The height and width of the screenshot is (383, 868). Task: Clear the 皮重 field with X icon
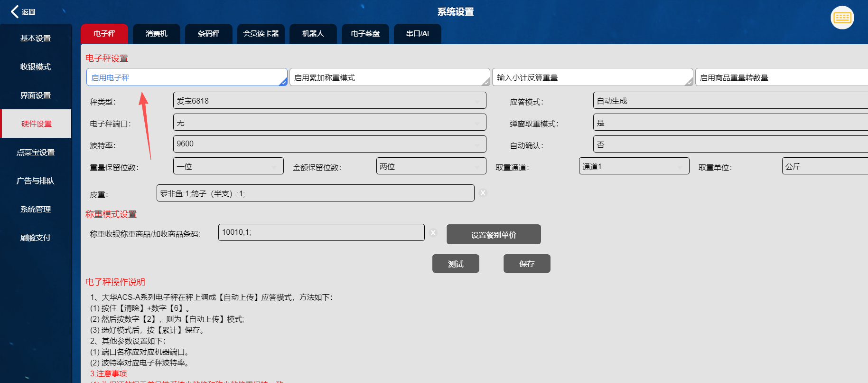click(483, 193)
